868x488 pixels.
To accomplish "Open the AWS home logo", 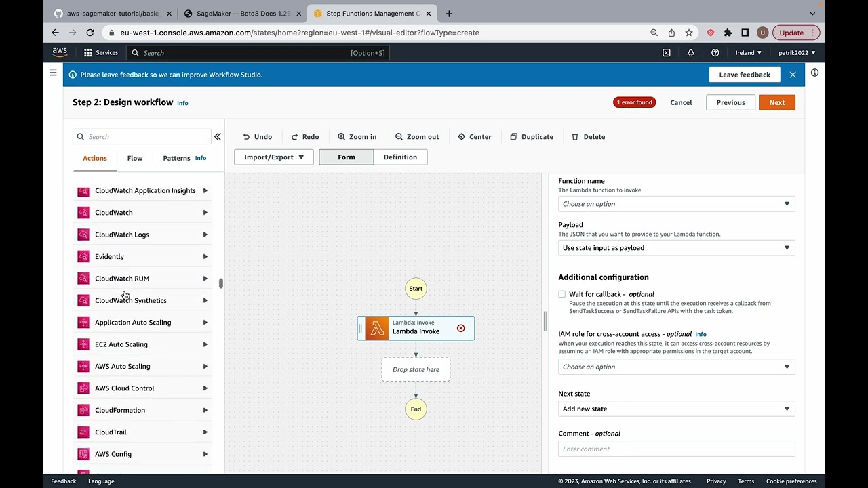I will pyautogui.click(x=60, y=52).
